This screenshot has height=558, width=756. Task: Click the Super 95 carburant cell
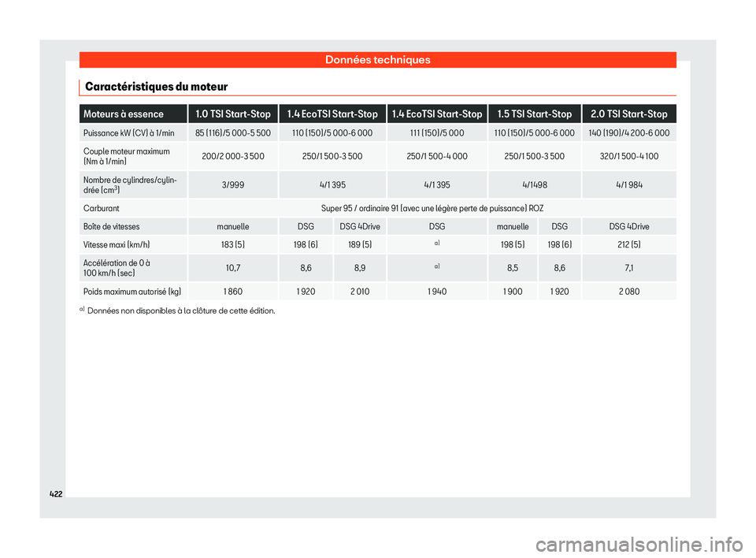pyautogui.click(x=432, y=208)
